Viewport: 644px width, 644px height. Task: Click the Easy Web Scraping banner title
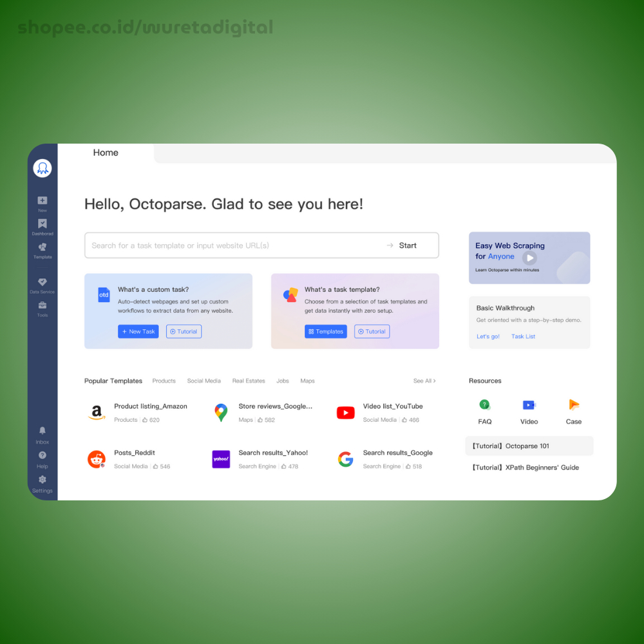pyautogui.click(x=509, y=251)
